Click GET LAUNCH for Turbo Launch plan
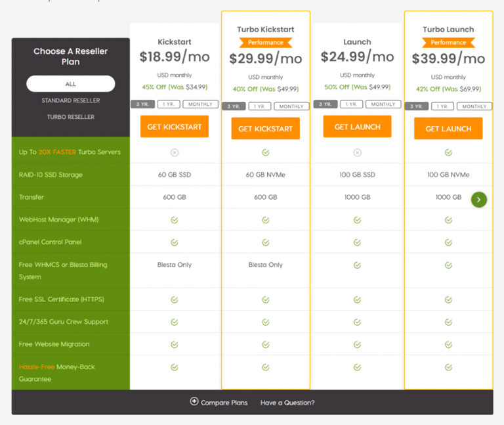 [x=448, y=129]
